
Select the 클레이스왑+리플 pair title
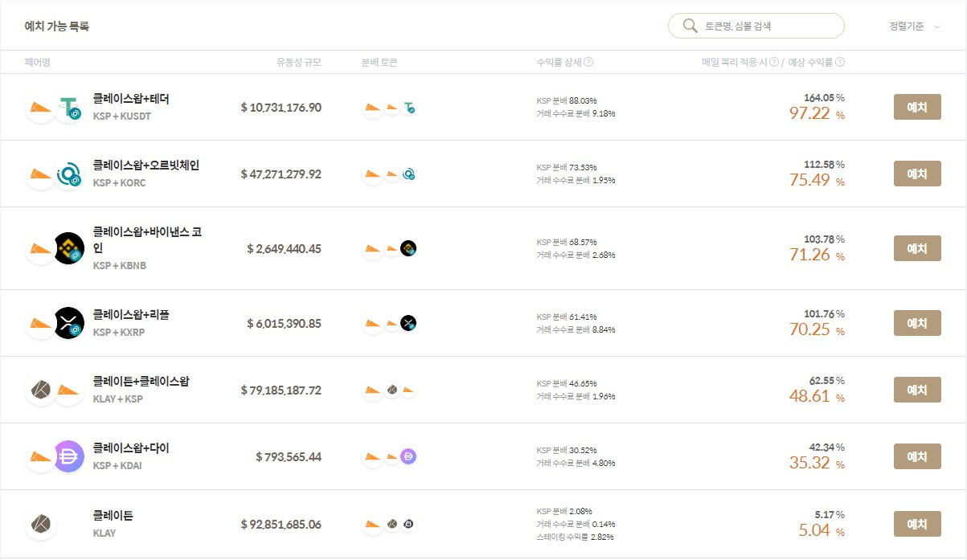pos(131,315)
